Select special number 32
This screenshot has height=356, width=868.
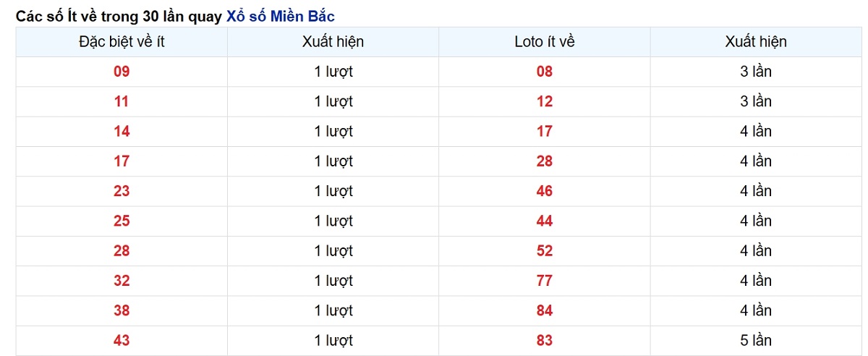pos(122,281)
